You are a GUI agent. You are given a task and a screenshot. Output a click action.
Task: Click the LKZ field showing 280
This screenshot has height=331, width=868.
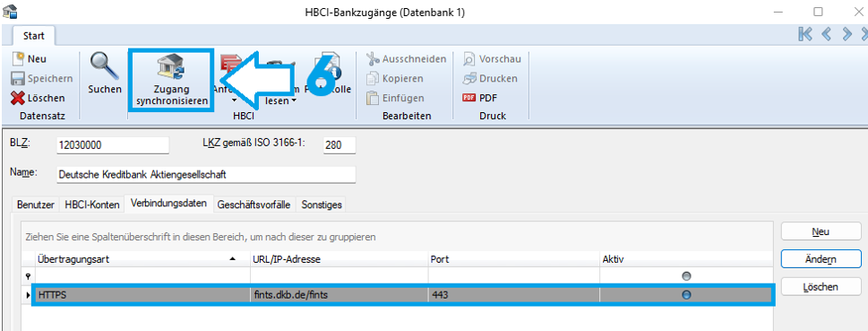coord(339,146)
